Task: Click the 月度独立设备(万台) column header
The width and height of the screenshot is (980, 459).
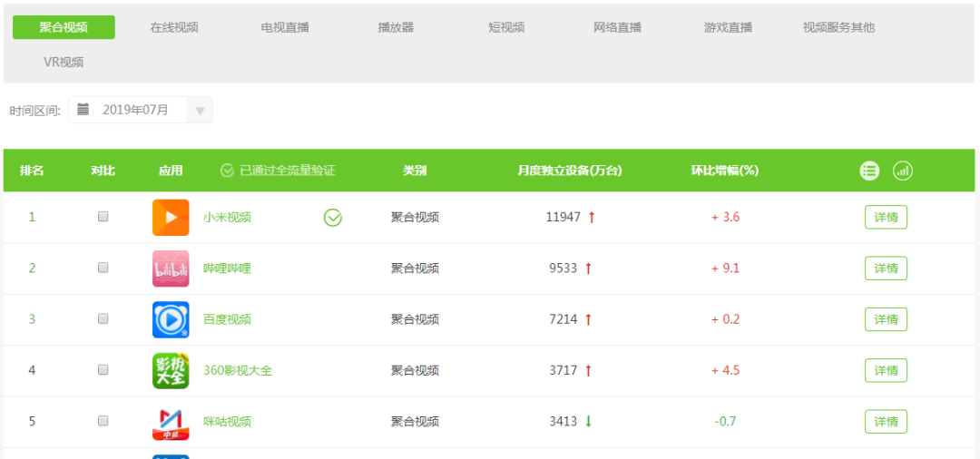Action: coord(569,171)
